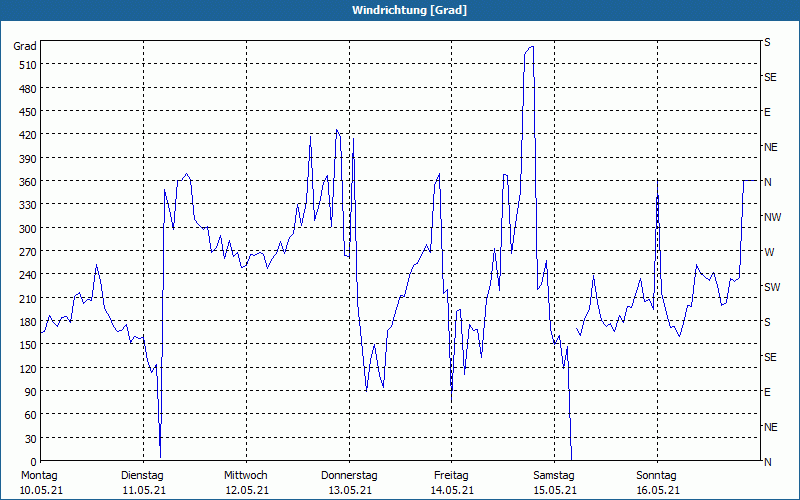Select the y-axis value 450

pyautogui.click(x=28, y=112)
